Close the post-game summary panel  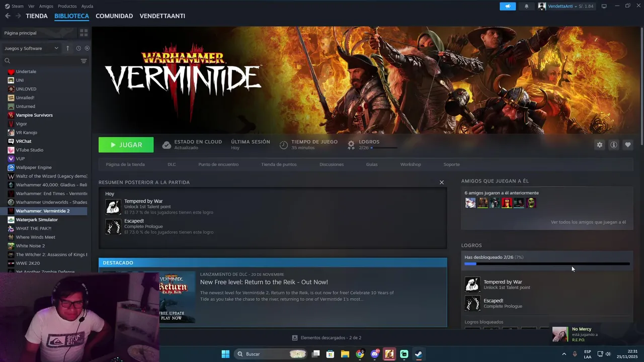point(442,183)
